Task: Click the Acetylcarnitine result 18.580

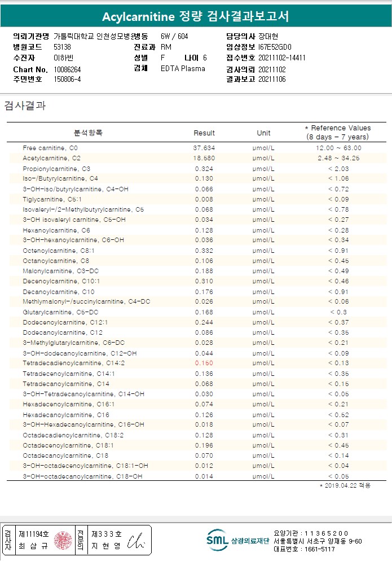Action: point(204,159)
